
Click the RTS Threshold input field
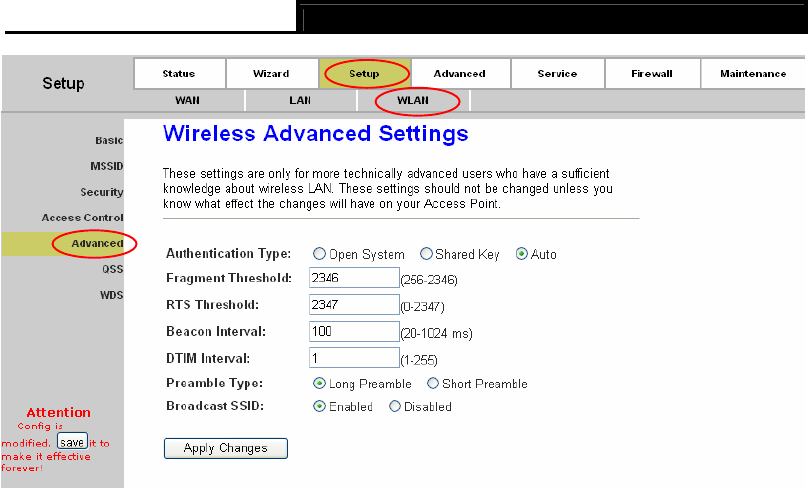click(x=354, y=305)
